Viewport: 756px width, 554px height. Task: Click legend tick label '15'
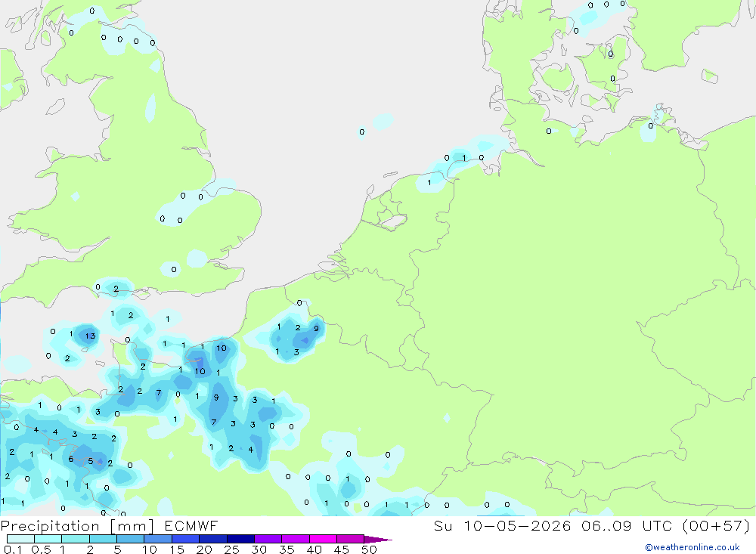(x=176, y=549)
